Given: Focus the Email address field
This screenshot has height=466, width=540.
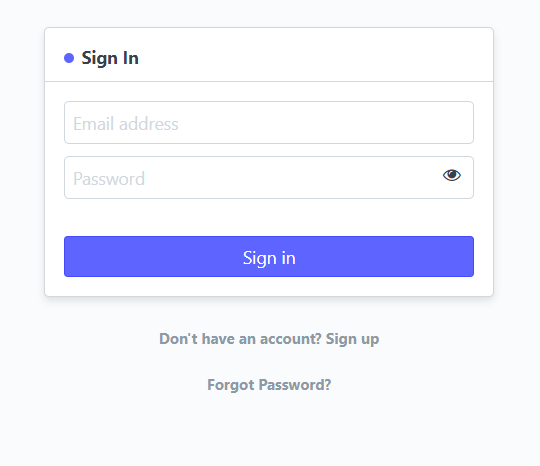Looking at the screenshot, I should click(269, 123).
